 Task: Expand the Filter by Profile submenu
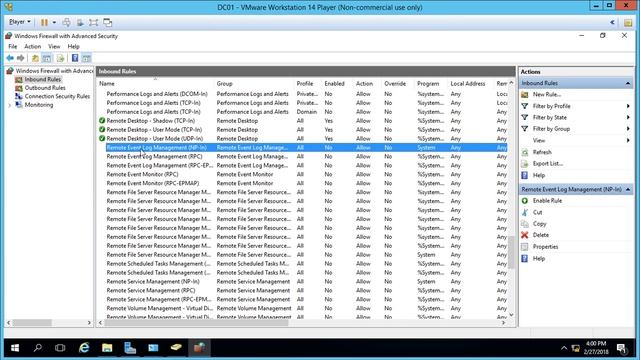(628, 106)
